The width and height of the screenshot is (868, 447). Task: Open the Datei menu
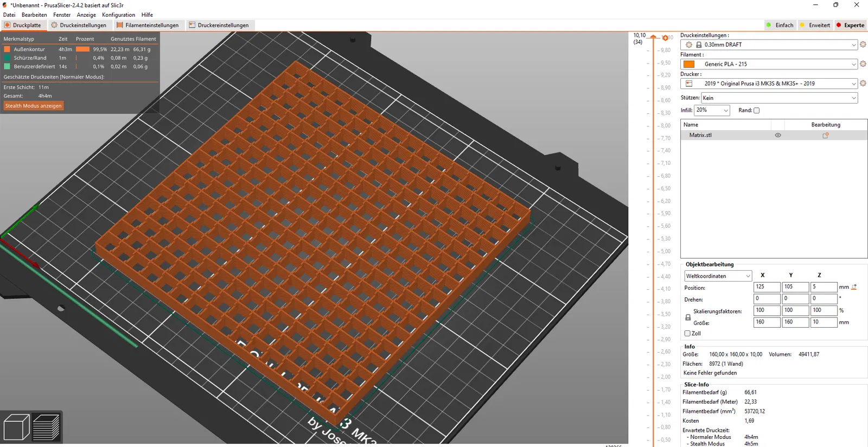[9, 15]
